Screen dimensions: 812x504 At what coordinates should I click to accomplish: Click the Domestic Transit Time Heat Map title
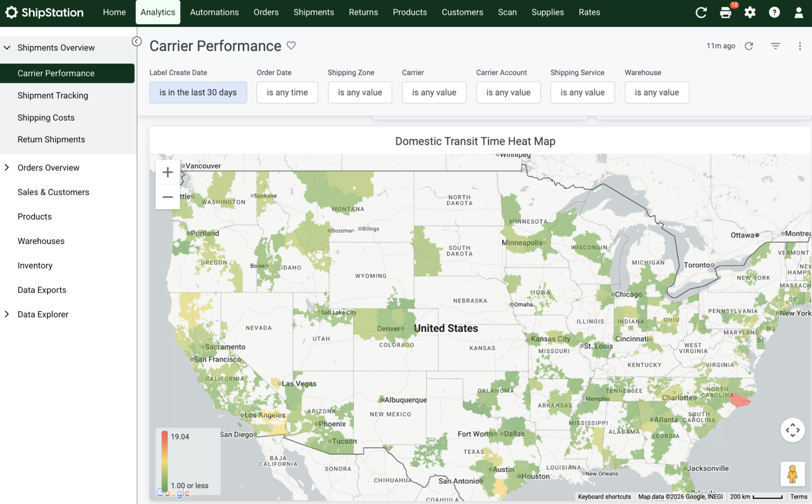(x=475, y=141)
